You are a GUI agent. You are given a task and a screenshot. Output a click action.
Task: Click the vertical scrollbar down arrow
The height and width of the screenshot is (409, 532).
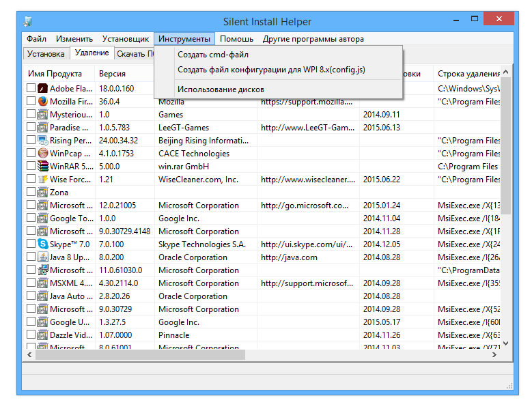click(505, 343)
